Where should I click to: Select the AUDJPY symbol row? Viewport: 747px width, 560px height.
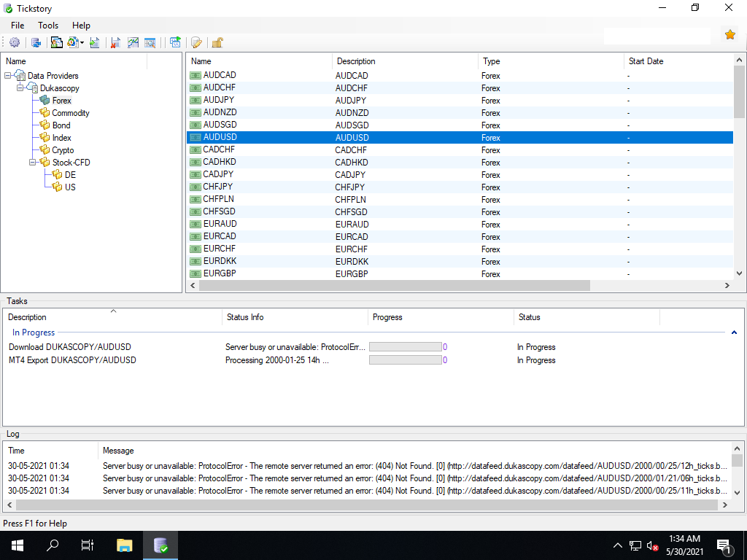(x=460, y=100)
